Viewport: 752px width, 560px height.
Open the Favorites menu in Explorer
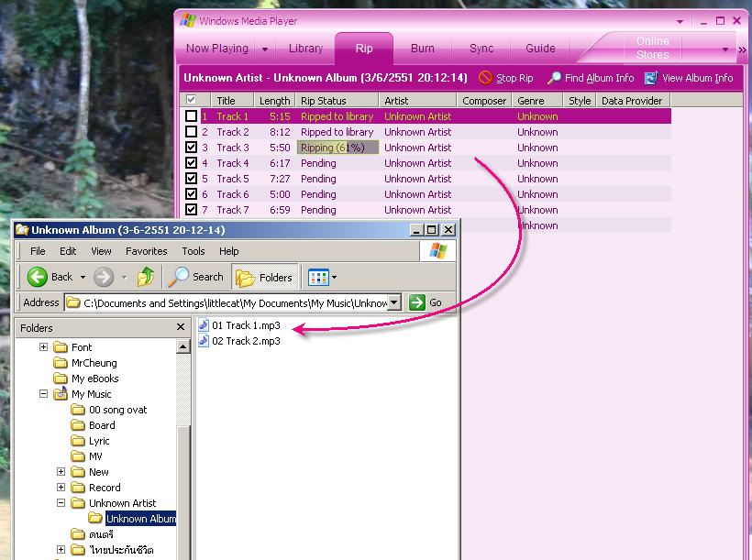pyautogui.click(x=147, y=251)
